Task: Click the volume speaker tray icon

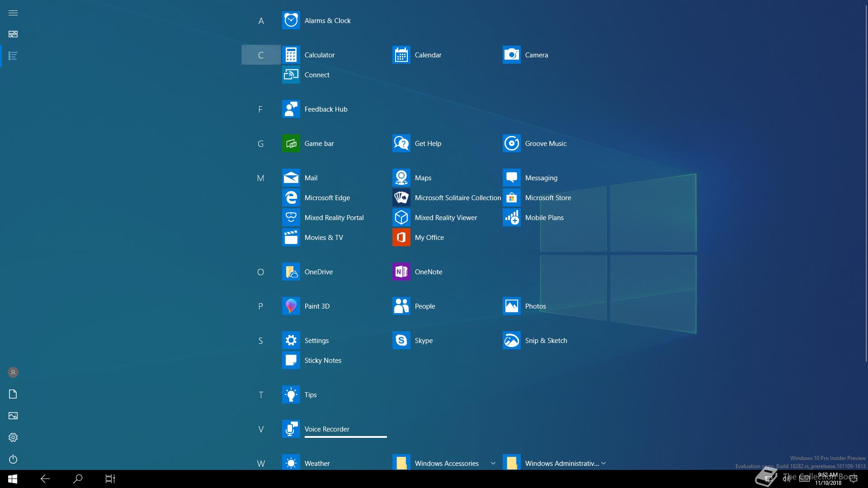Action: click(787, 479)
